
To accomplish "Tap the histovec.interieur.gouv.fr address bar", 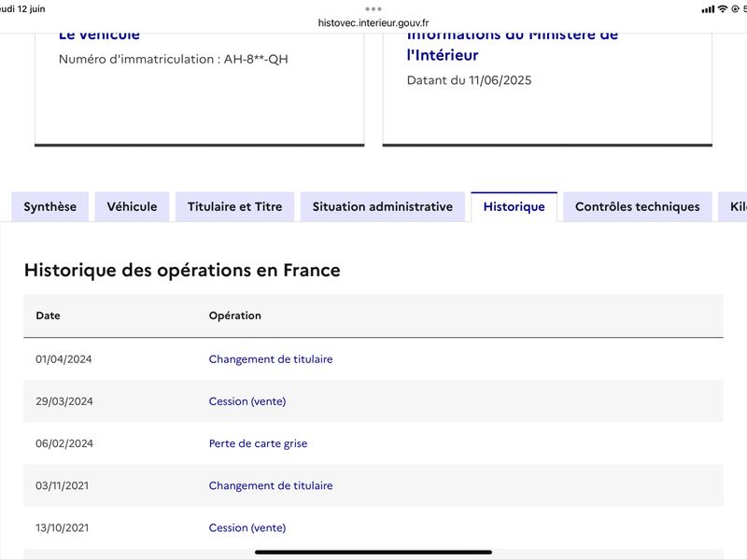I will point(373,22).
